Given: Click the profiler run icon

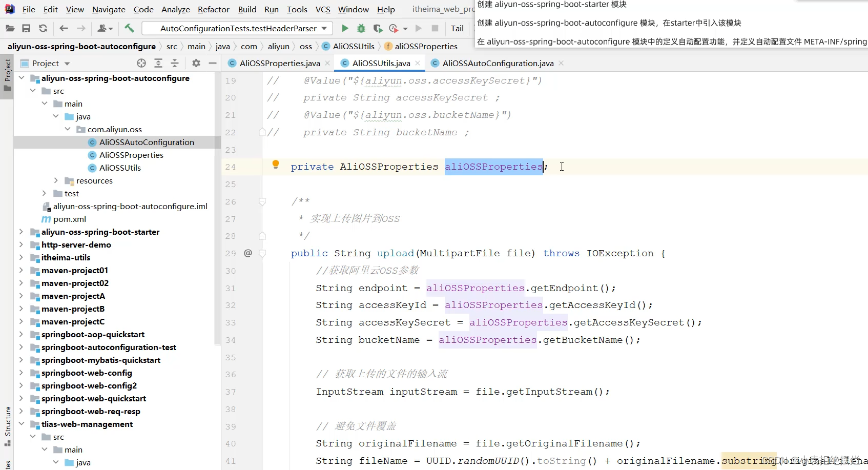Looking at the screenshot, I should (394, 28).
